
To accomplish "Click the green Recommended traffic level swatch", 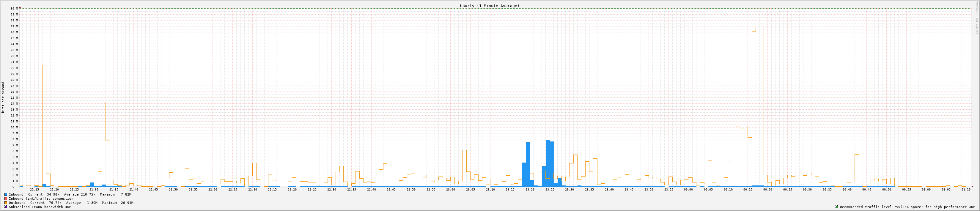I will (836, 207).
